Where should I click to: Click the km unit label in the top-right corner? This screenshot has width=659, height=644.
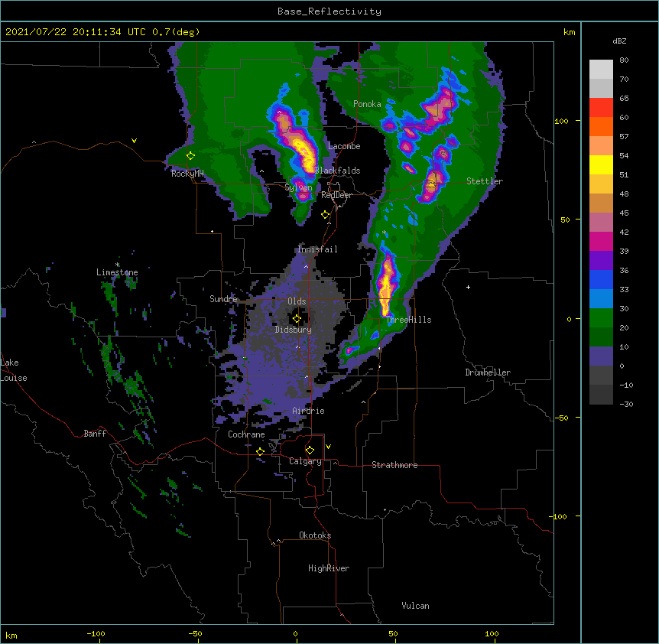pos(569,32)
